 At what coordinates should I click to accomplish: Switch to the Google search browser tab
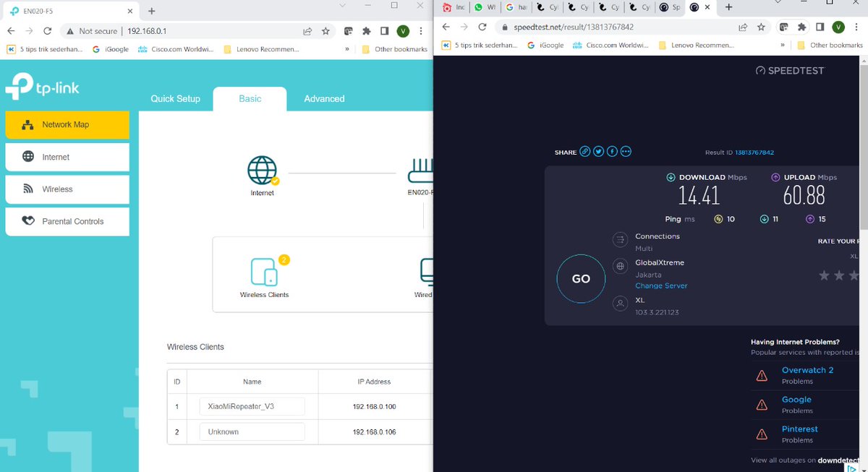click(x=516, y=7)
